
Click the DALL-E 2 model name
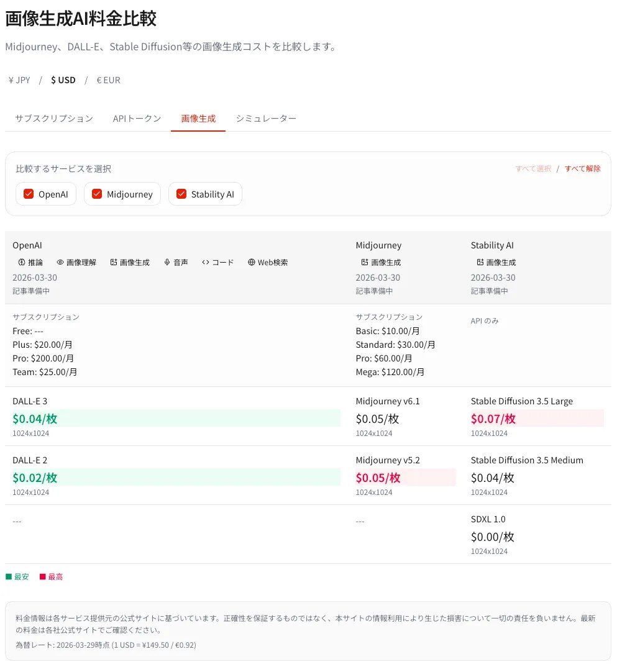pyautogui.click(x=30, y=461)
